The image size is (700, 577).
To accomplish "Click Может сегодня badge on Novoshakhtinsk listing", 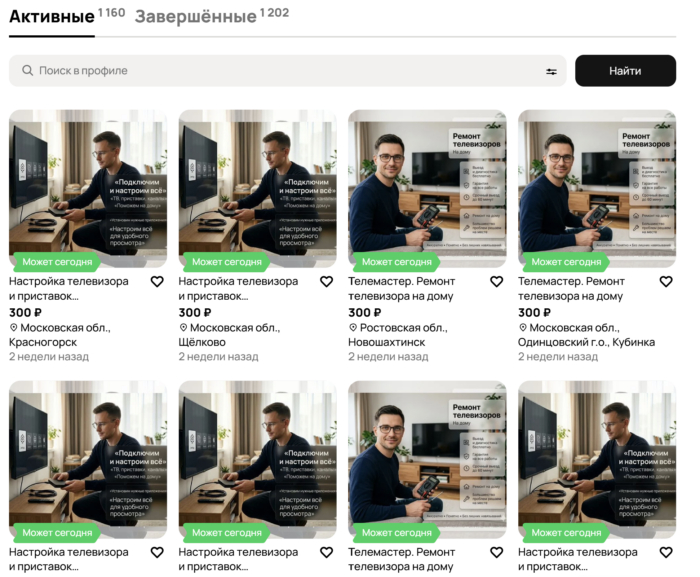I will point(395,262).
